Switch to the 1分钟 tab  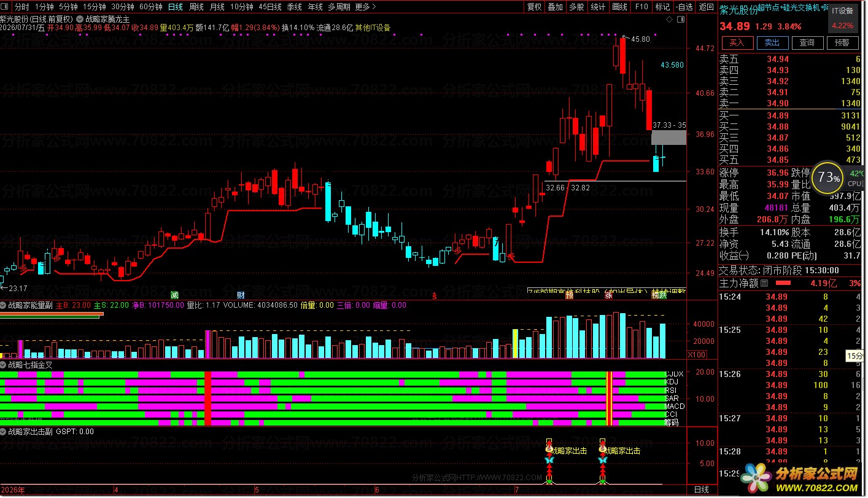(44, 7)
